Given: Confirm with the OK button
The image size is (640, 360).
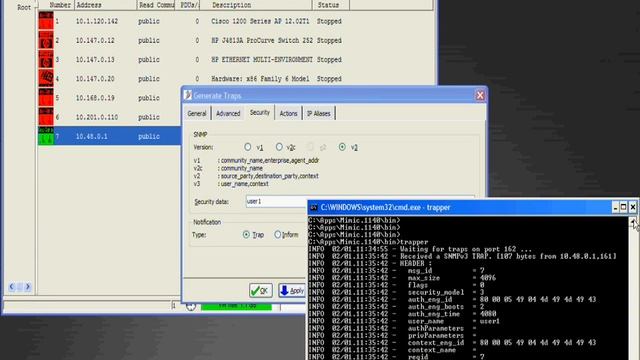Looking at the screenshot, I should pyautogui.click(x=261, y=291).
